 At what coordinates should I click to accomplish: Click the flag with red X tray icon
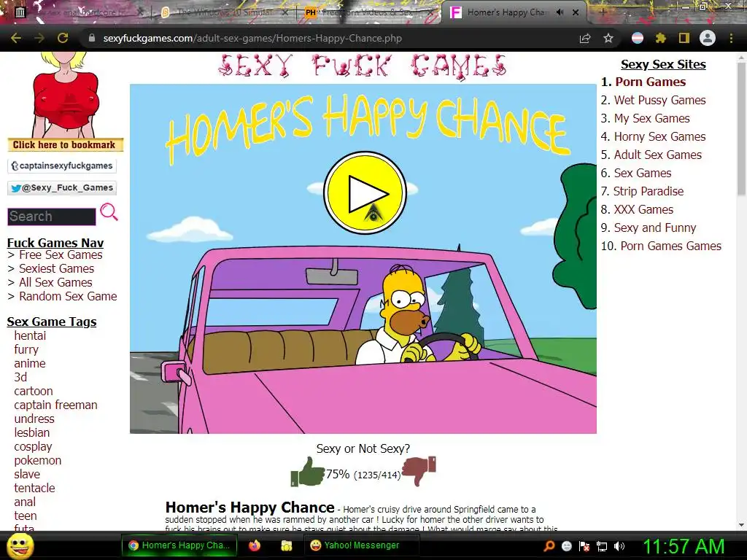584,545
